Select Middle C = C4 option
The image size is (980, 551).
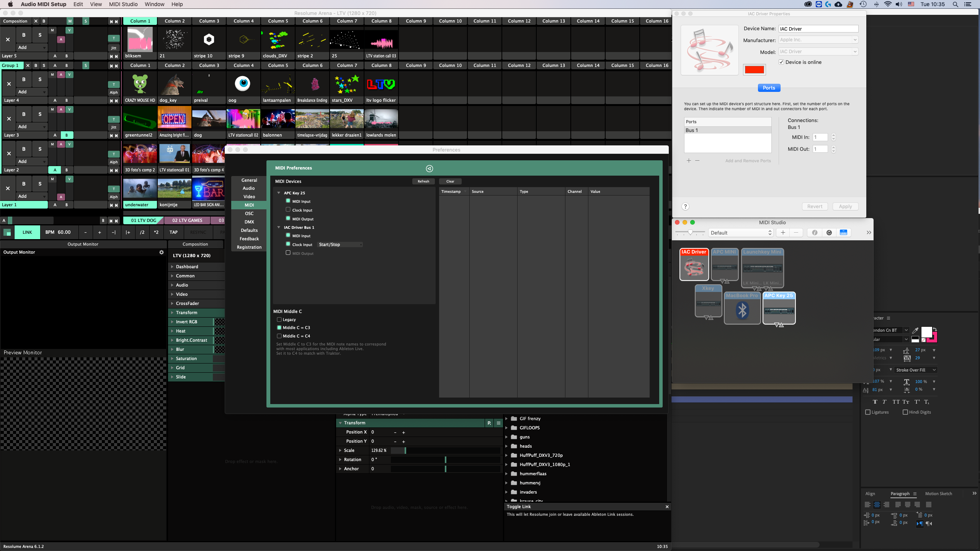(279, 336)
